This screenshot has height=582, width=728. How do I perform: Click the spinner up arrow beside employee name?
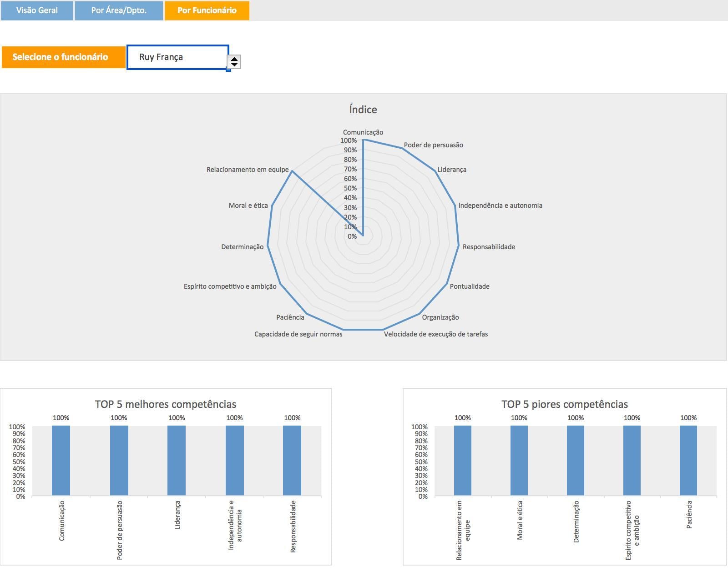click(234, 59)
